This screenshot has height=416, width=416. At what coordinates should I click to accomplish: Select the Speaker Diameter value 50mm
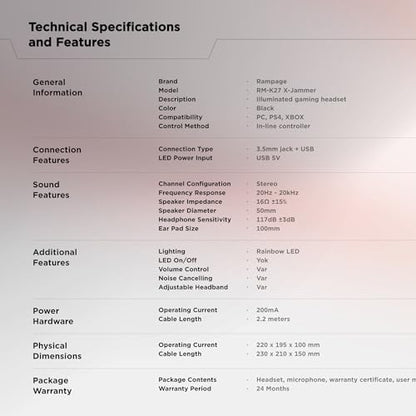266,211
